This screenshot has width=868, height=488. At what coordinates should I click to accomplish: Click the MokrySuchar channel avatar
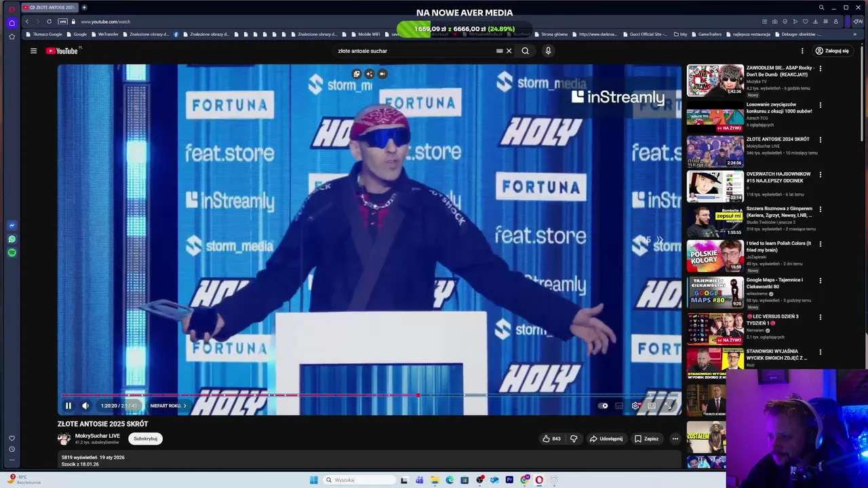64,439
